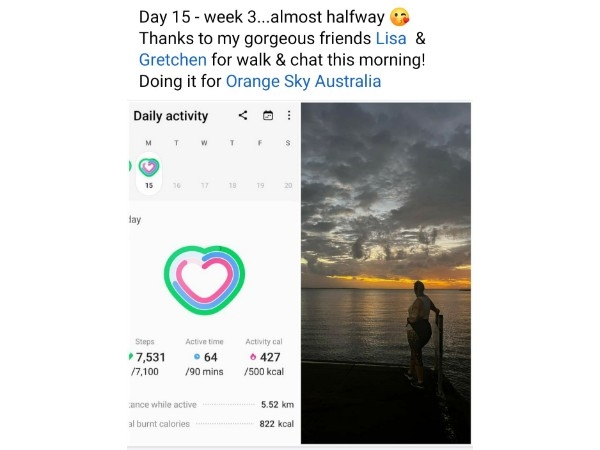Select the heart icon for Monday 15
The height and width of the screenshot is (450, 600).
pyautogui.click(x=149, y=167)
